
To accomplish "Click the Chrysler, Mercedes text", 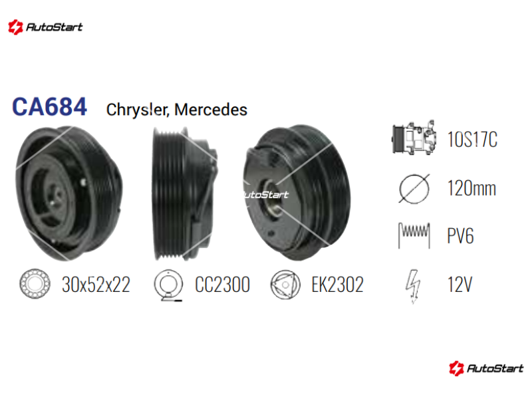I will tap(177, 110).
